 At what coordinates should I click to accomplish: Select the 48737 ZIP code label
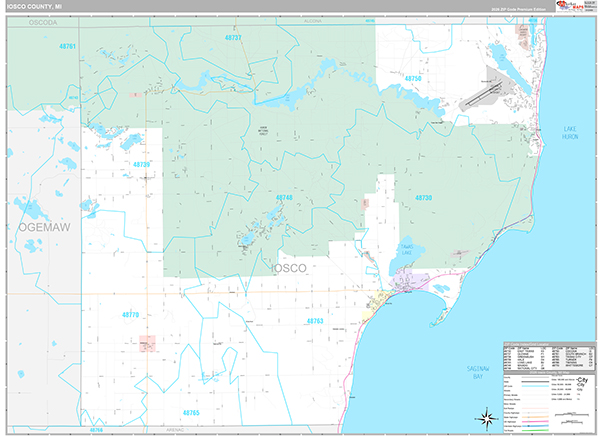(233, 37)
